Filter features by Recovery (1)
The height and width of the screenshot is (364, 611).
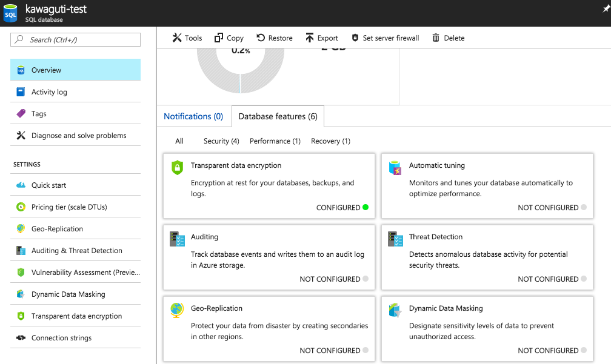point(330,141)
